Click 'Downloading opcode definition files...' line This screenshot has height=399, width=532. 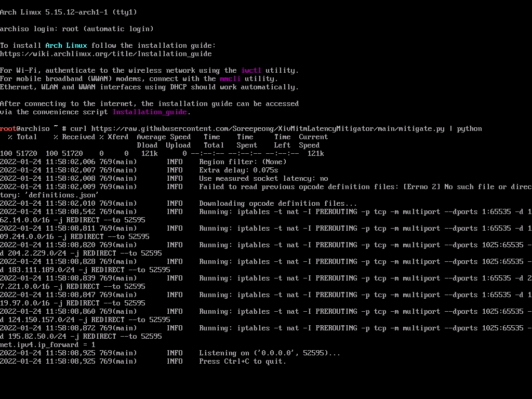click(278, 204)
